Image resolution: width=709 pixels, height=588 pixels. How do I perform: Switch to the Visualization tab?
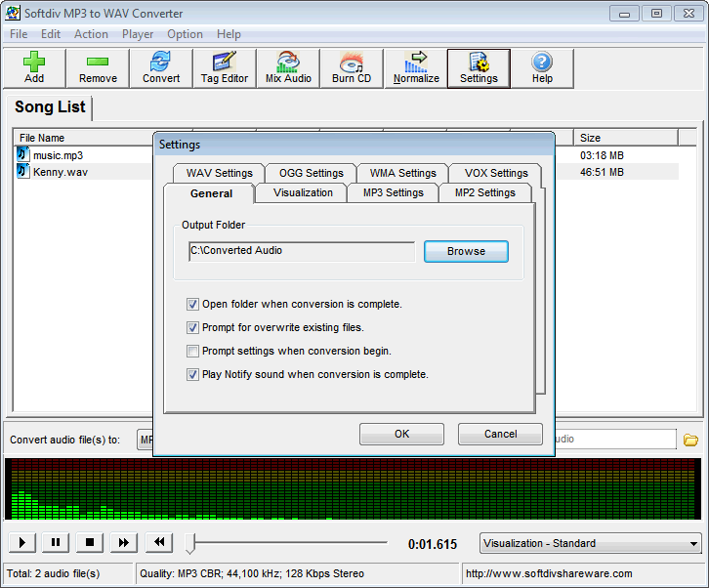pyautogui.click(x=303, y=193)
